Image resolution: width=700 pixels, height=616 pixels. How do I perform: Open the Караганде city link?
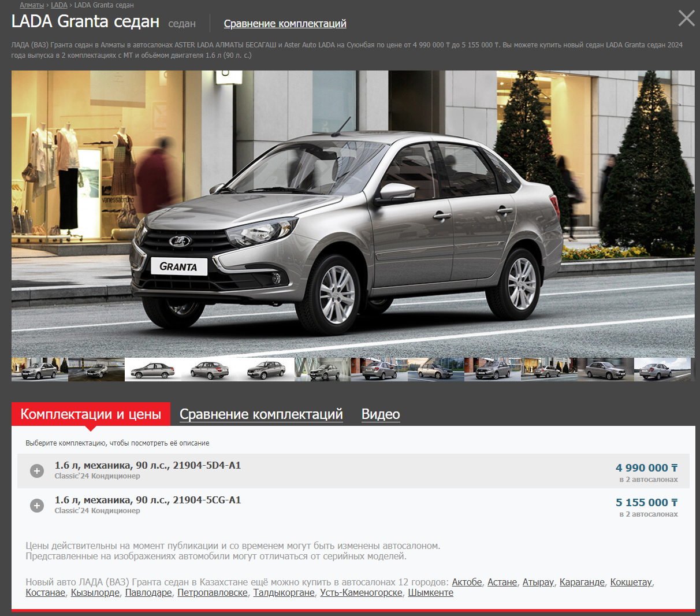[582, 582]
